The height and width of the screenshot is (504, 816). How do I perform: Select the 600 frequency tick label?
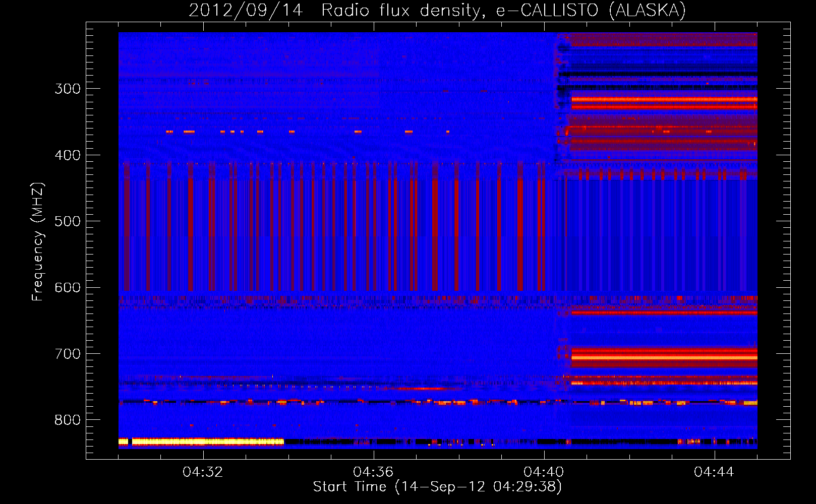(x=68, y=288)
